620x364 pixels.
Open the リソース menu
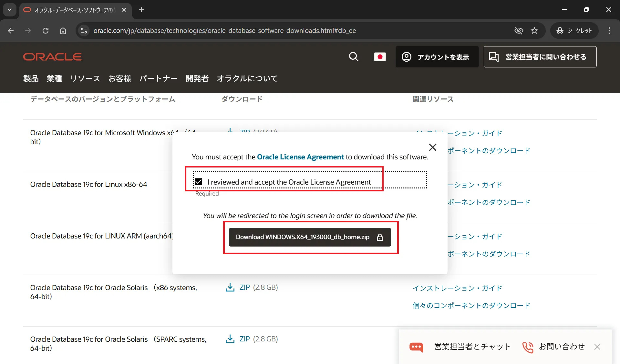pos(85,78)
